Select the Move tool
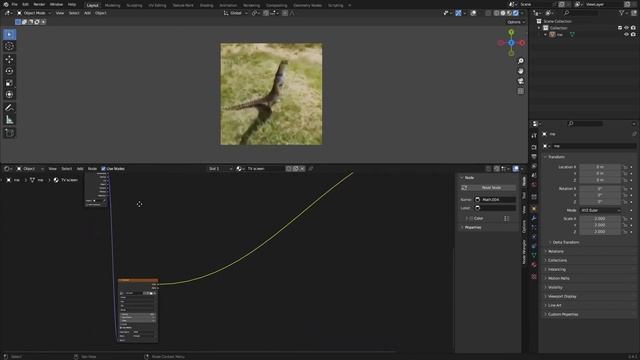The image size is (640, 360). 9,59
